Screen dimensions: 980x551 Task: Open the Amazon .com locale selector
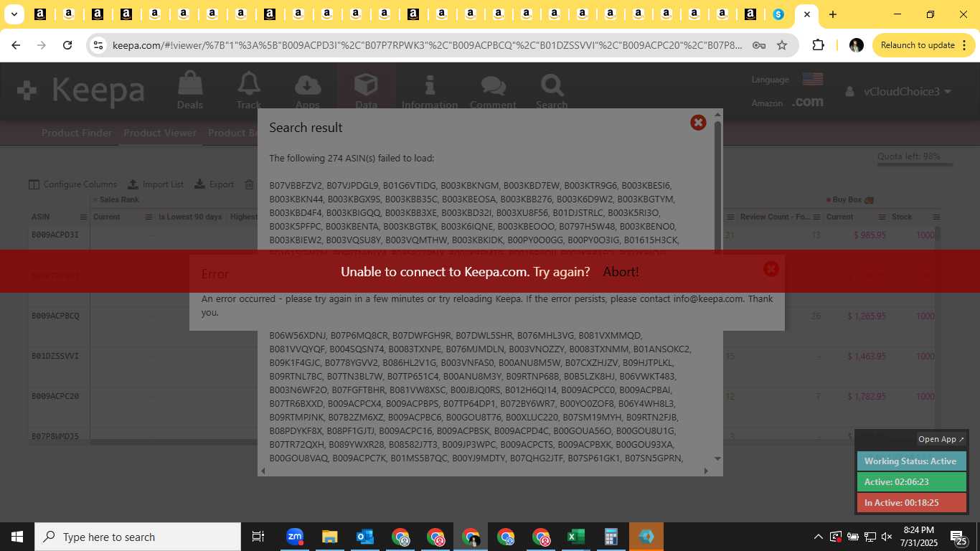pyautogui.click(x=807, y=102)
